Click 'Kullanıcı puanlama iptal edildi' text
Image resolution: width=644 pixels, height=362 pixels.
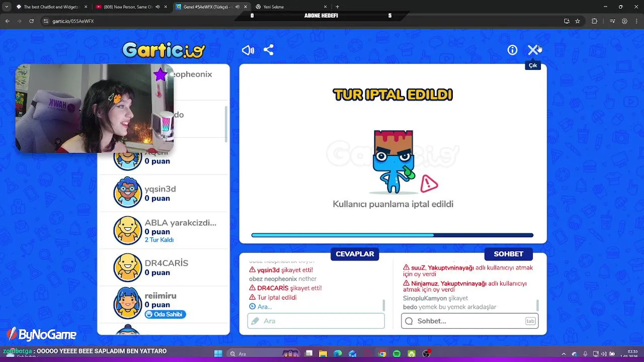coord(393,204)
